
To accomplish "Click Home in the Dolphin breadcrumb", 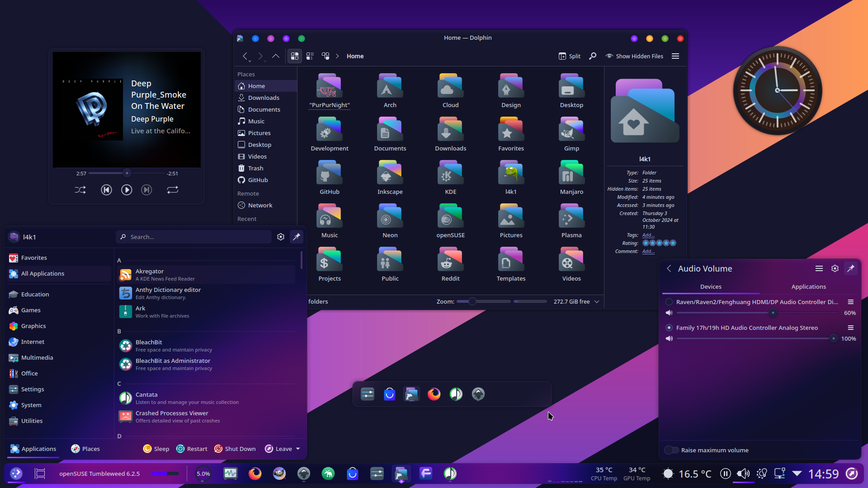I will pyautogui.click(x=355, y=56).
